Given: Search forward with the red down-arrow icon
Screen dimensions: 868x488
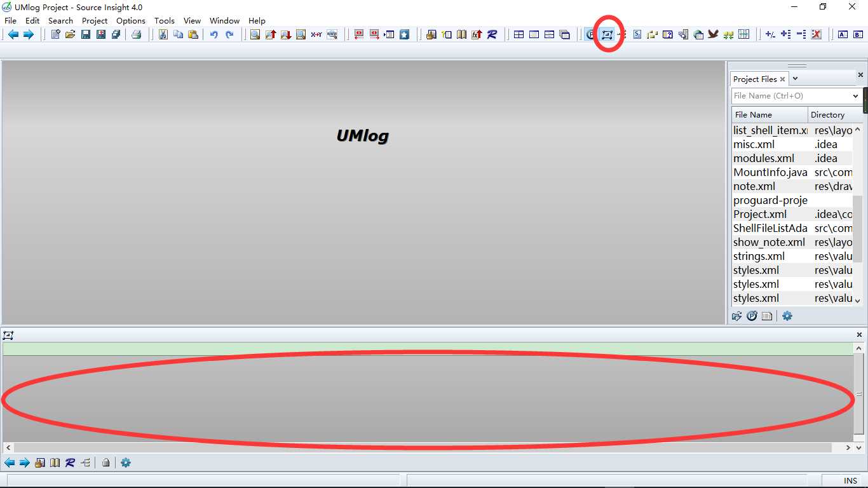Looking at the screenshot, I should coord(285,34).
